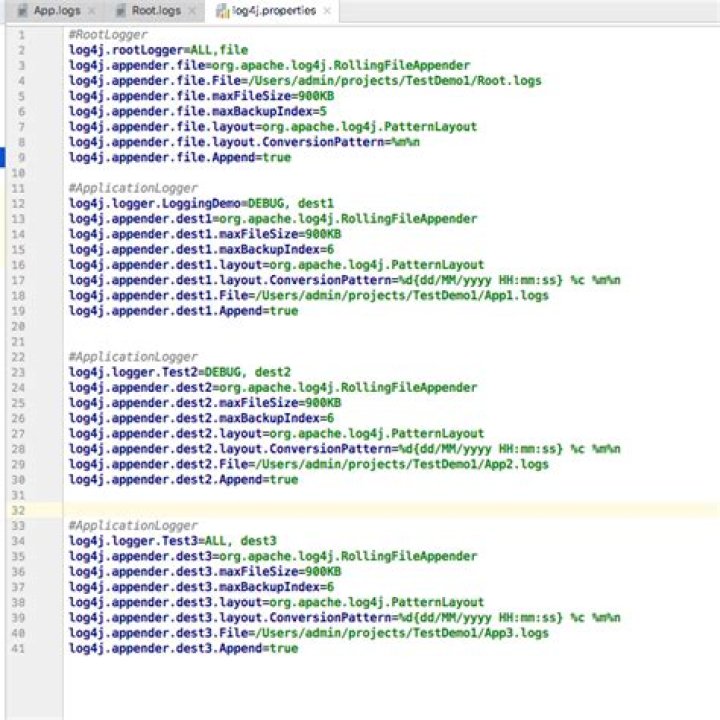The width and height of the screenshot is (720, 720).
Task: Click line log4j.appender.dest1=org.apache.log4j.RollingFileAppender
Action: coord(273,219)
